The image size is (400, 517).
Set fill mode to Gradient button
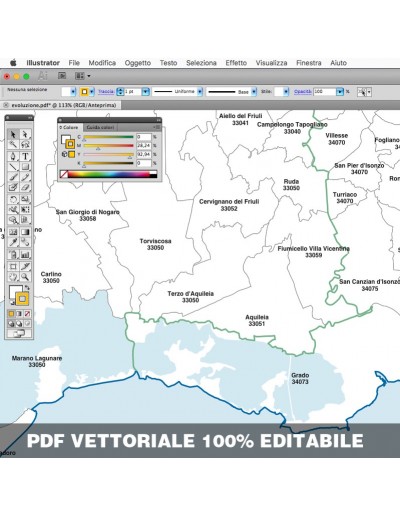(x=19, y=314)
